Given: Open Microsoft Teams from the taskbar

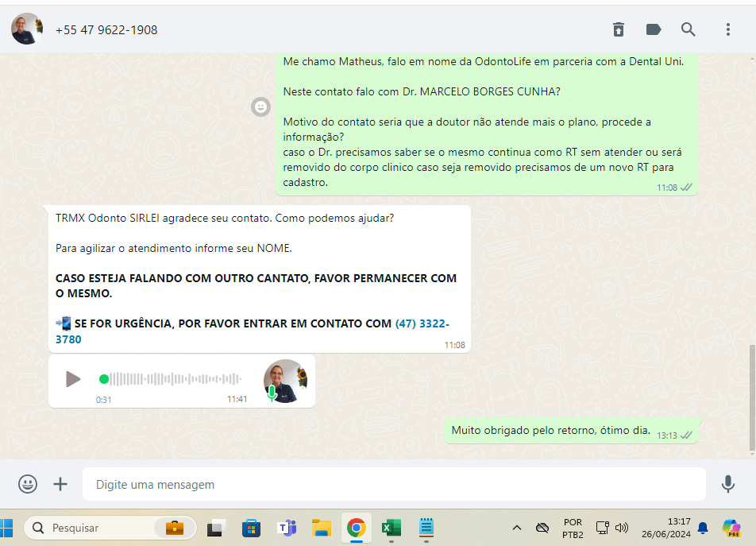Looking at the screenshot, I should point(286,528).
